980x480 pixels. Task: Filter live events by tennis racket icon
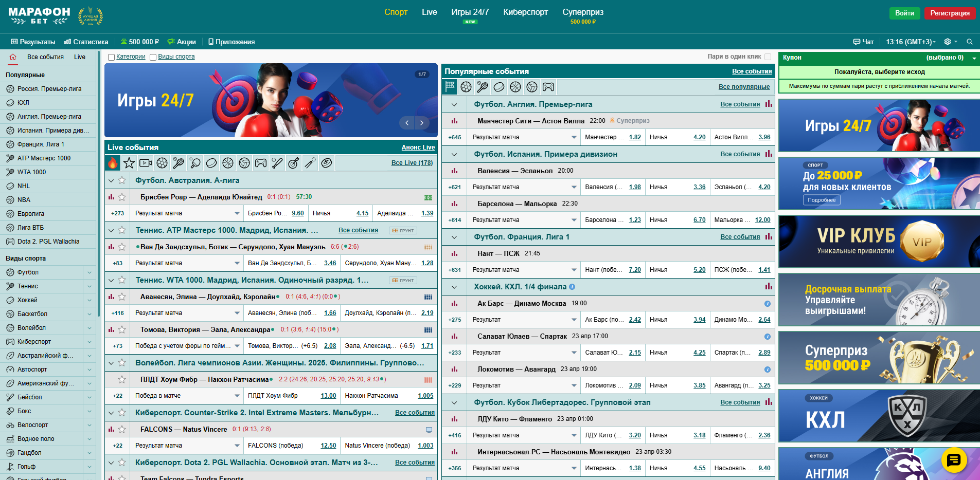click(179, 163)
